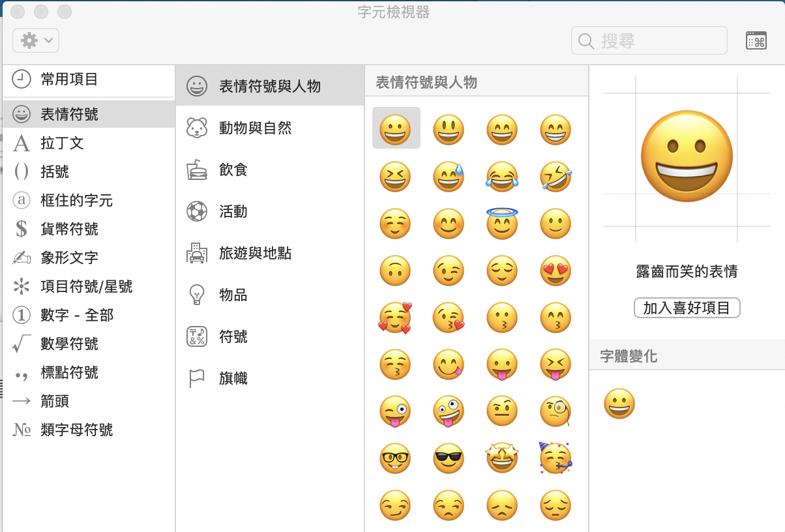
Task: Open 框住的字元 category
Action: [x=89, y=200]
